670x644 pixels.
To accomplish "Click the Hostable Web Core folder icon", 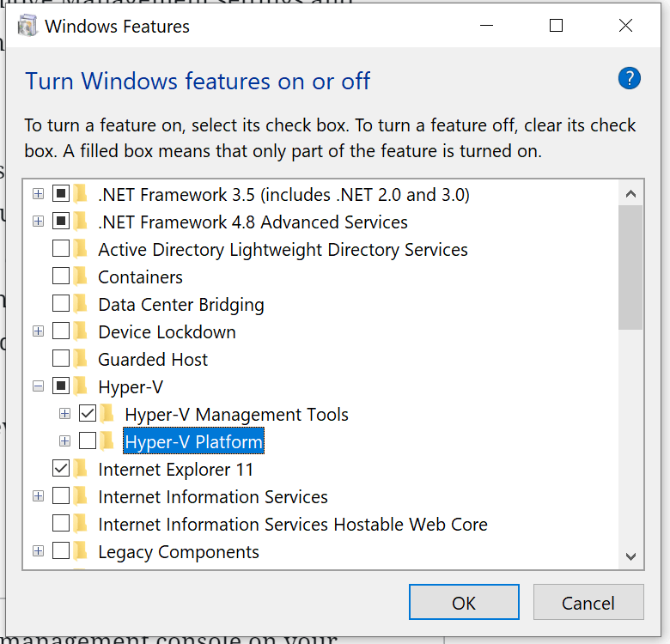I will click(x=80, y=524).
